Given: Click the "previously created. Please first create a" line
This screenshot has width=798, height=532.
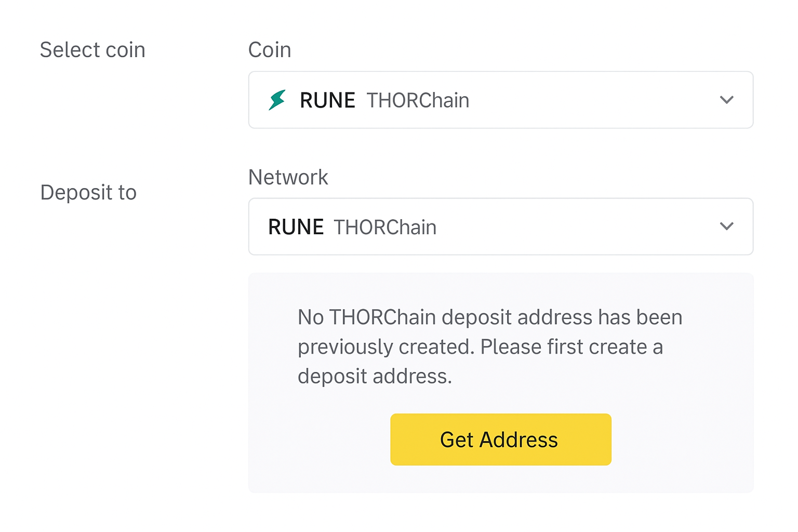Looking at the screenshot, I should [x=480, y=347].
